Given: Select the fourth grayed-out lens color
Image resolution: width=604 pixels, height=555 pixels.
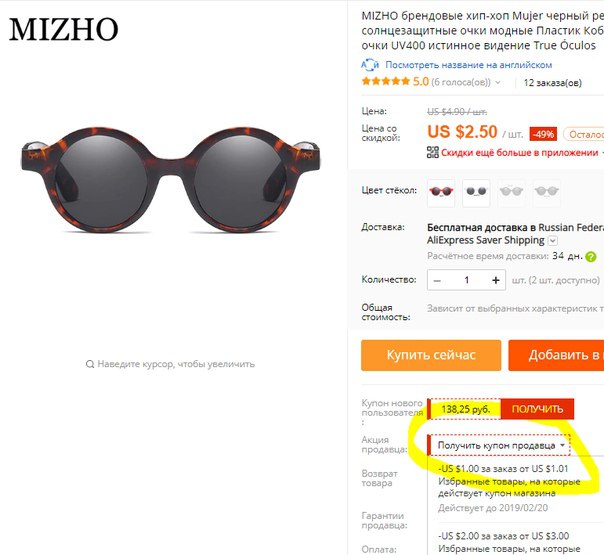Looking at the screenshot, I should (x=546, y=193).
